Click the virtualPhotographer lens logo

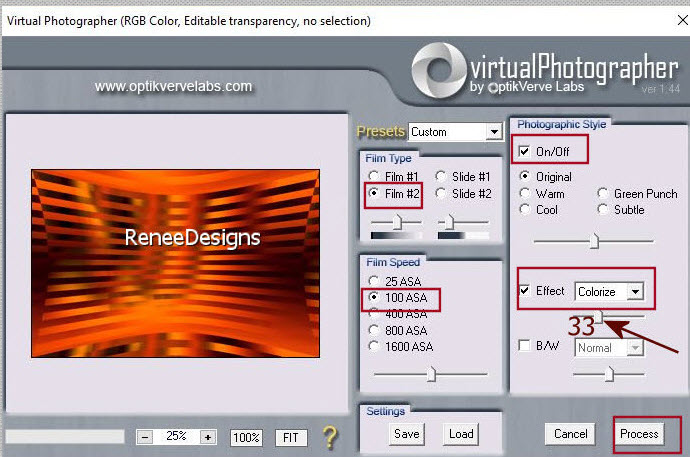click(x=438, y=70)
